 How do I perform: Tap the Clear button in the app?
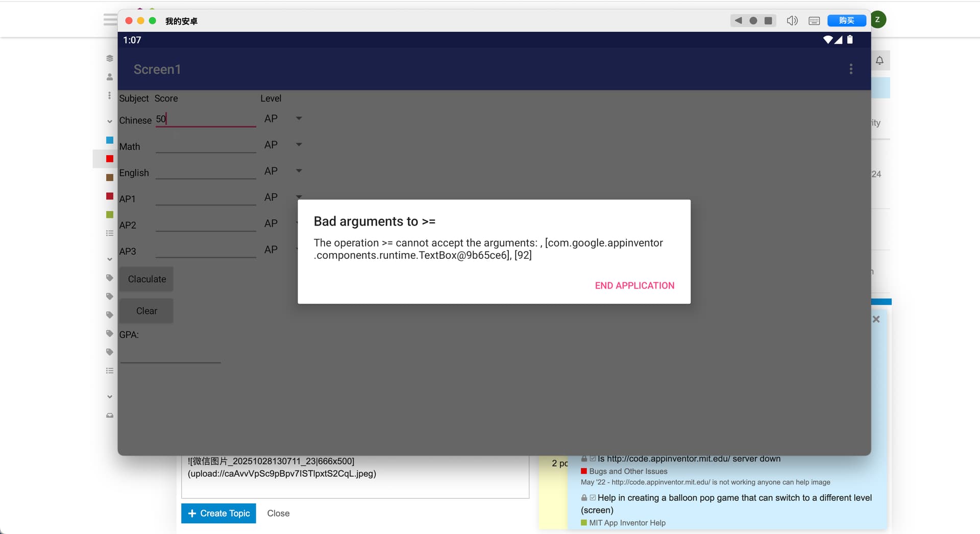tap(146, 311)
